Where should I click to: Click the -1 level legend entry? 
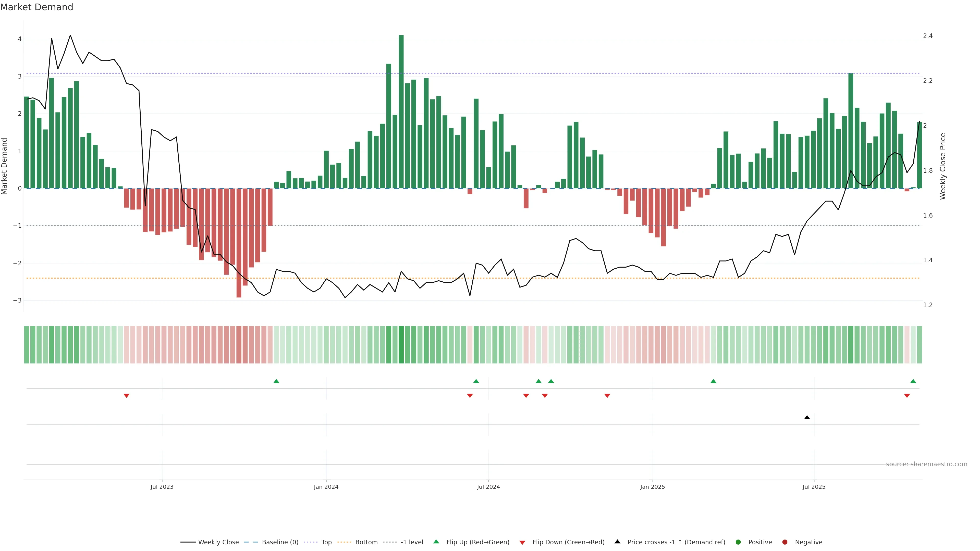click(x=412, y=542)
